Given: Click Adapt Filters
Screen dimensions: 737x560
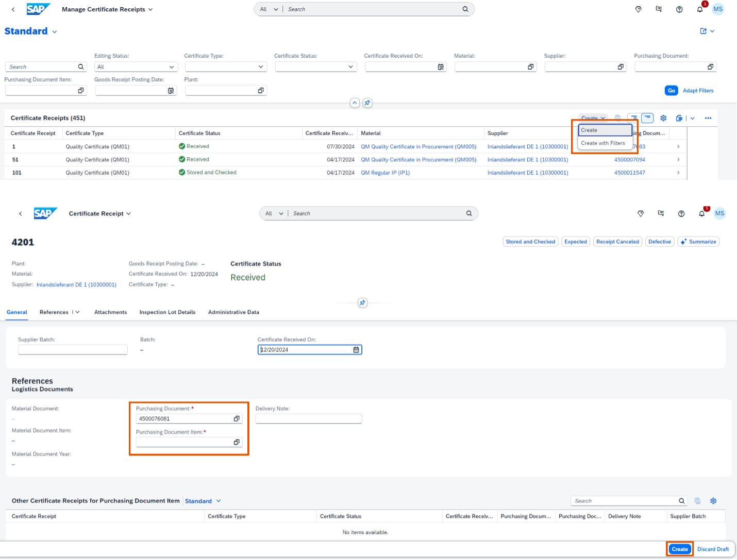Looking at the screenshot, I should [x=698, y=91].
